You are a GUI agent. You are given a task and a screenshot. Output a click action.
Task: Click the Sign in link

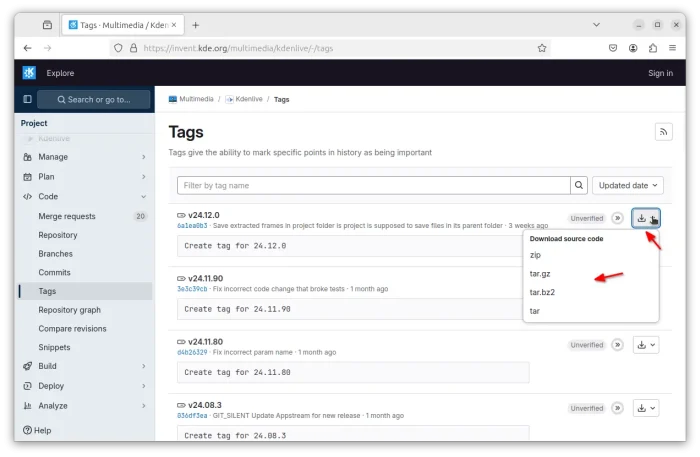660,73
